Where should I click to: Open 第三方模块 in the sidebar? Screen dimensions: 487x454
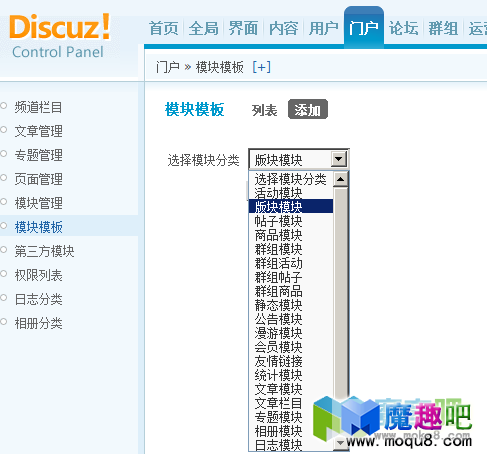pyautogui.click(x=44, y=251)
